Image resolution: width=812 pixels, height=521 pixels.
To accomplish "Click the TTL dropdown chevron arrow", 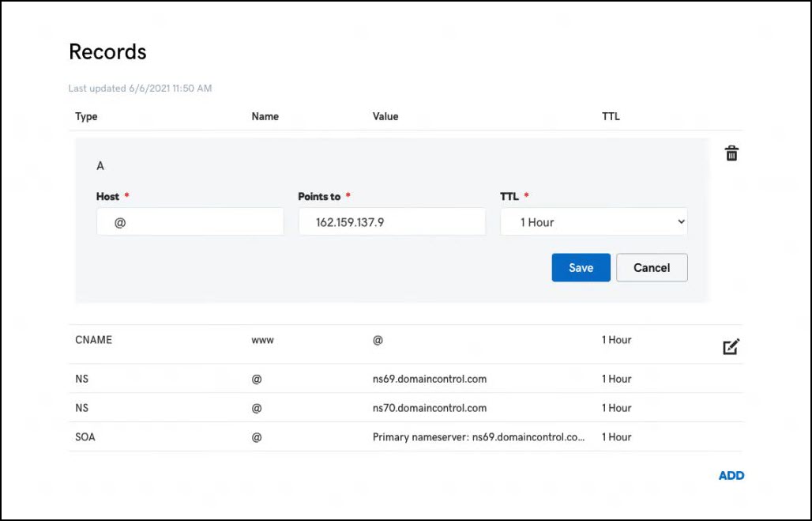I will (x=681, y=222).
